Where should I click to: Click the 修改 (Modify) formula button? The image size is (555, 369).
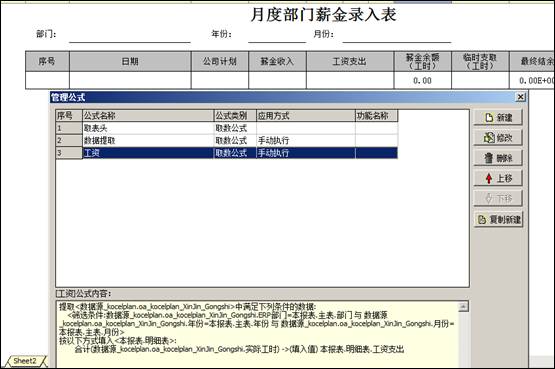(x=498, y=138)
